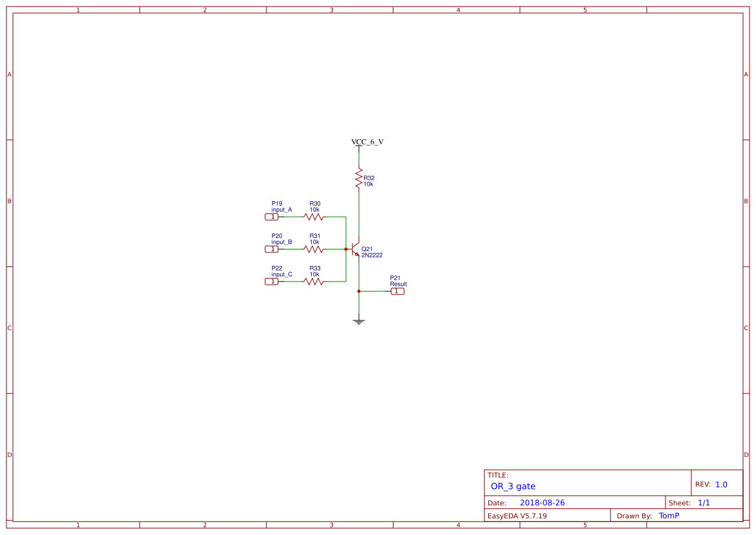Click the junction dot at emitter output node
Image resolution: width=756 pixels, height=535 pixels.
pyautogui.click(x=359, y=291)
